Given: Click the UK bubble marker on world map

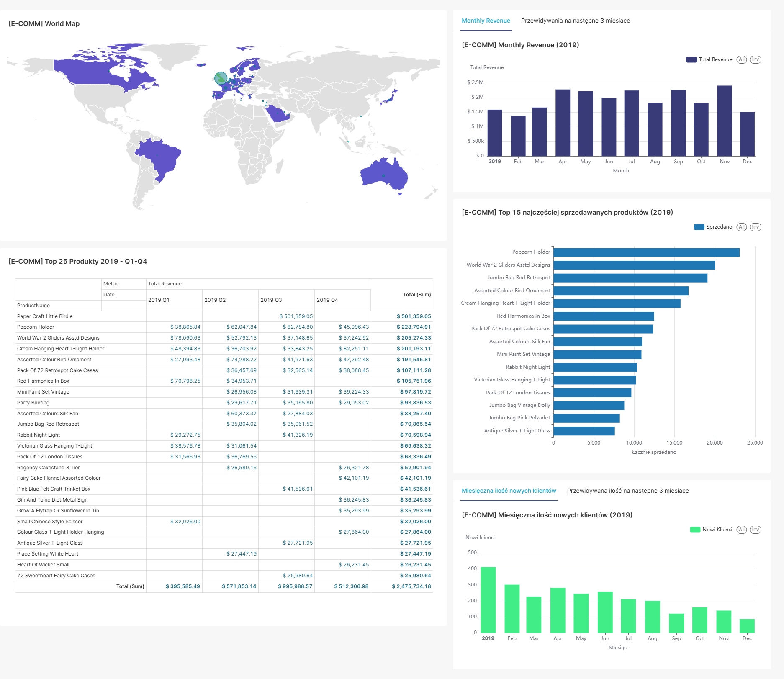Looking at the screenshot, I should point(221,78).
